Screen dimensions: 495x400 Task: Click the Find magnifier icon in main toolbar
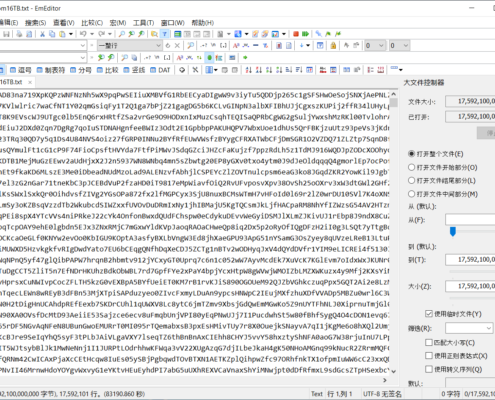(122, 34)
